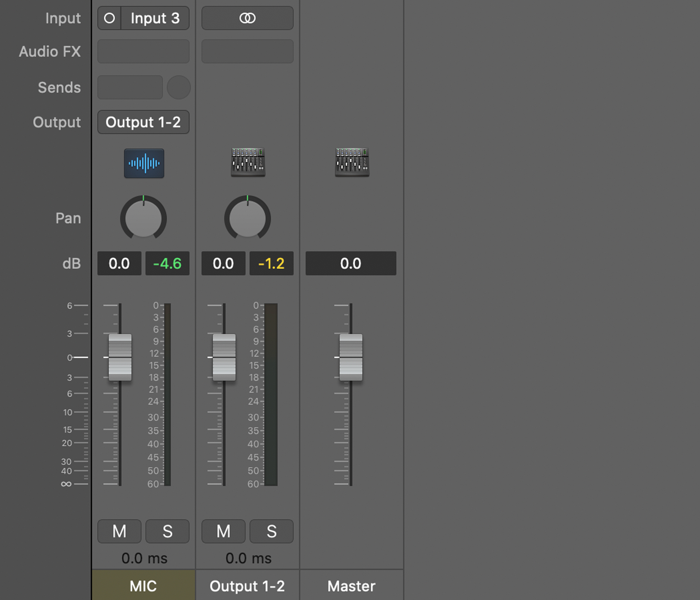Click the MIC channel send level knob
The width and height of the screenshot is (700, 600).
[179, 87]
